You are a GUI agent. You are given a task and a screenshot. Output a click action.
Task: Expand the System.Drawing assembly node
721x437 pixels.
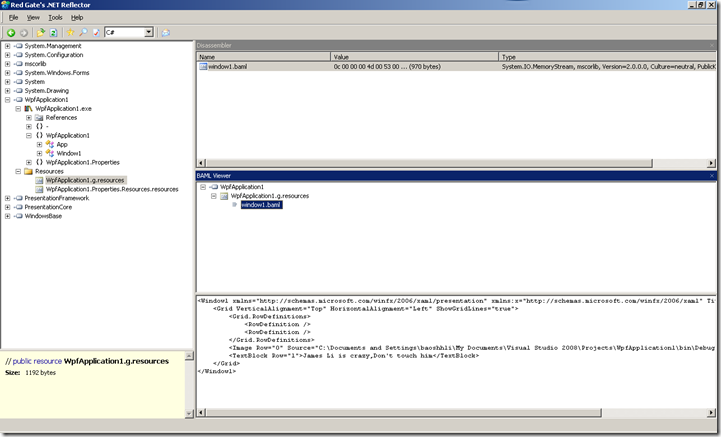7,91
